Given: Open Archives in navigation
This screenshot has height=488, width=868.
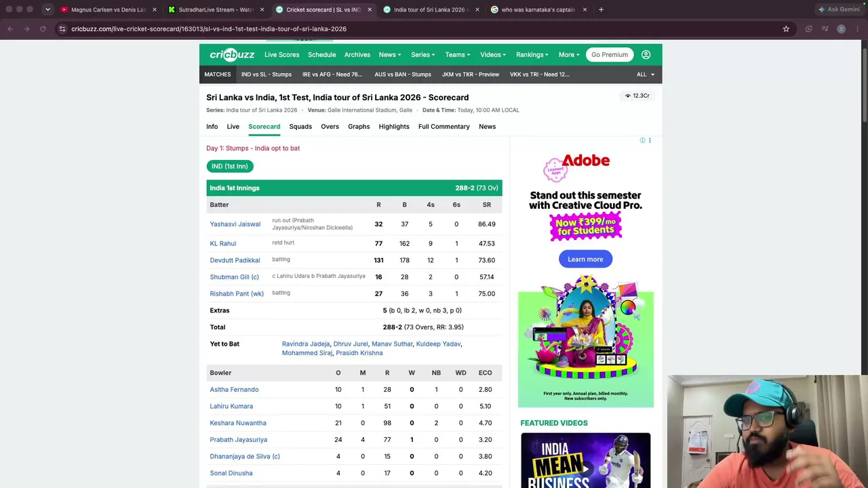Looking at the screenshot, I should (357, 55).
